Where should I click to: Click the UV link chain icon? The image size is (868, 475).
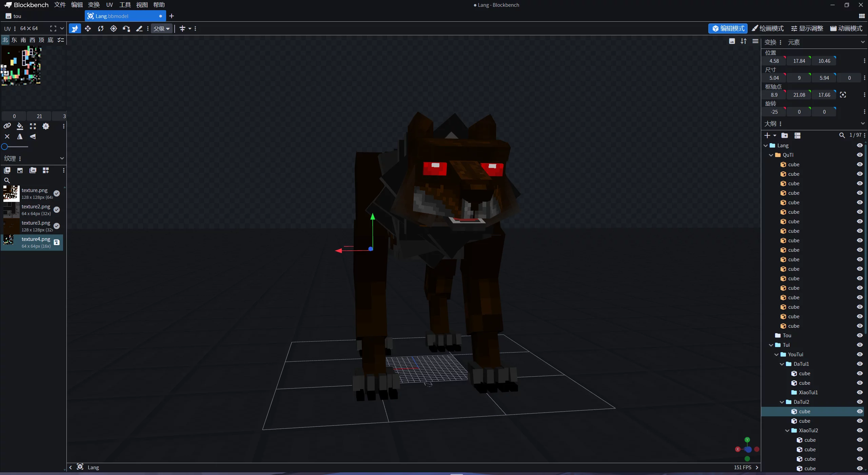[7, 126]
